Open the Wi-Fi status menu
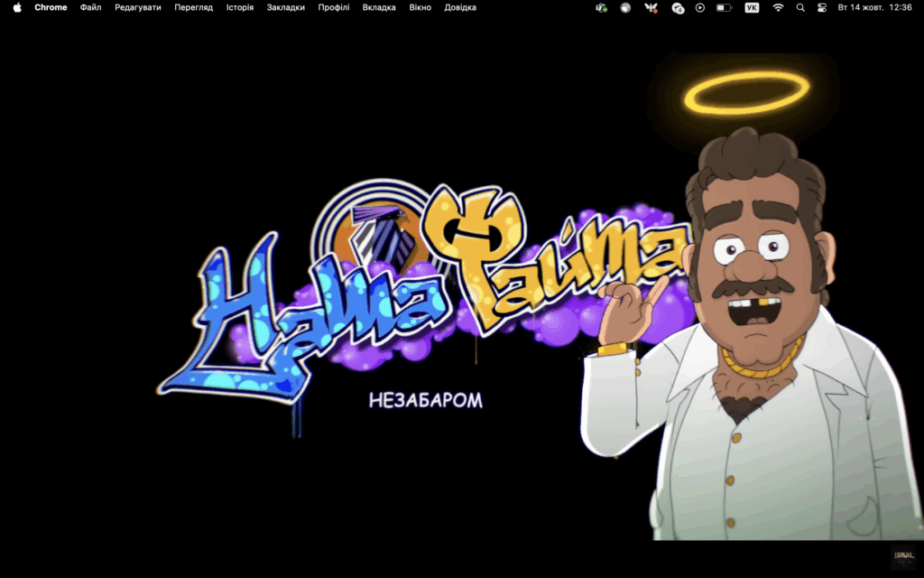The width and height of the screenshot is (924, 578). click(778, 7)
